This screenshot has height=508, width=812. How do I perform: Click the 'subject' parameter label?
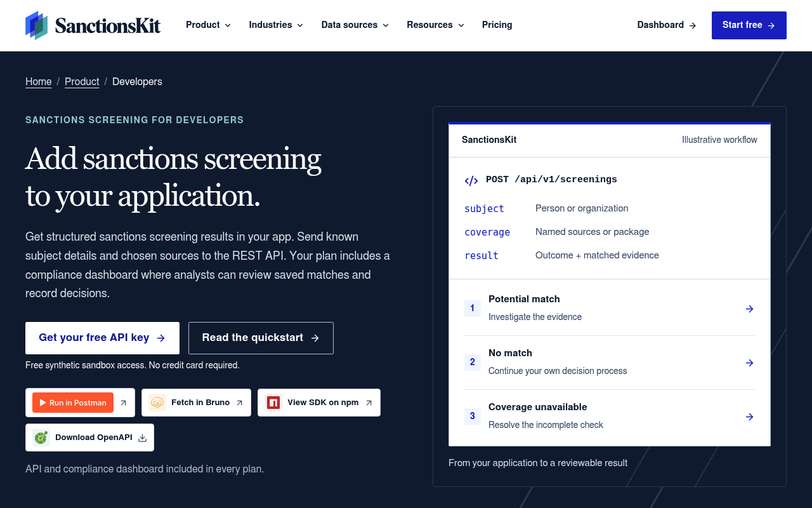(484, 208)
